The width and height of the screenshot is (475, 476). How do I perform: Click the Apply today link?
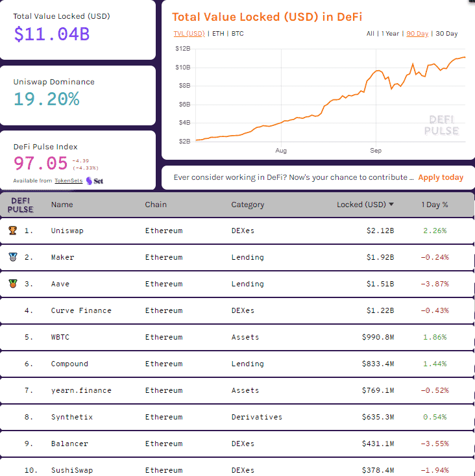click(x=441, y=177)
